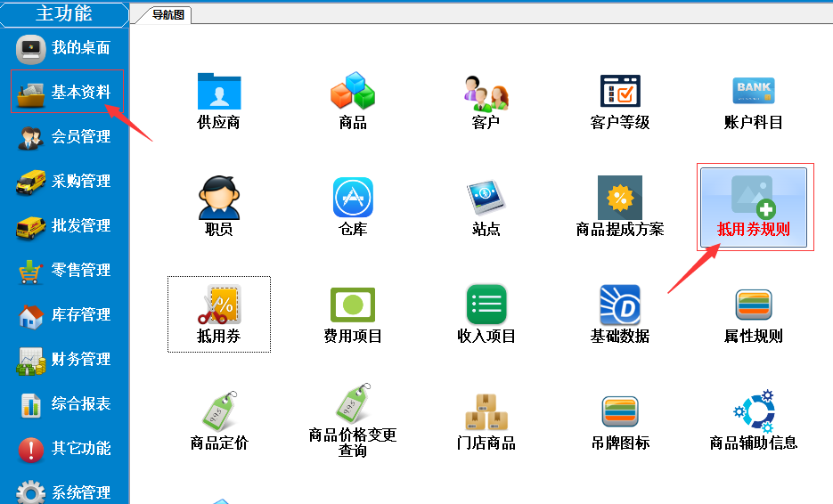The image size is (833, 504).
Task: Open the 客户 module
Action: point(486,101)
